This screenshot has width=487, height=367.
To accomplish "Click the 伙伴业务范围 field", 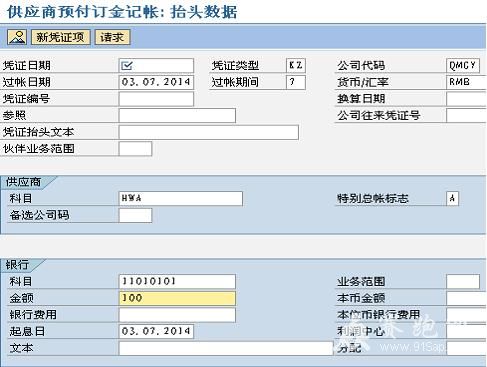I will pos(135,149).
